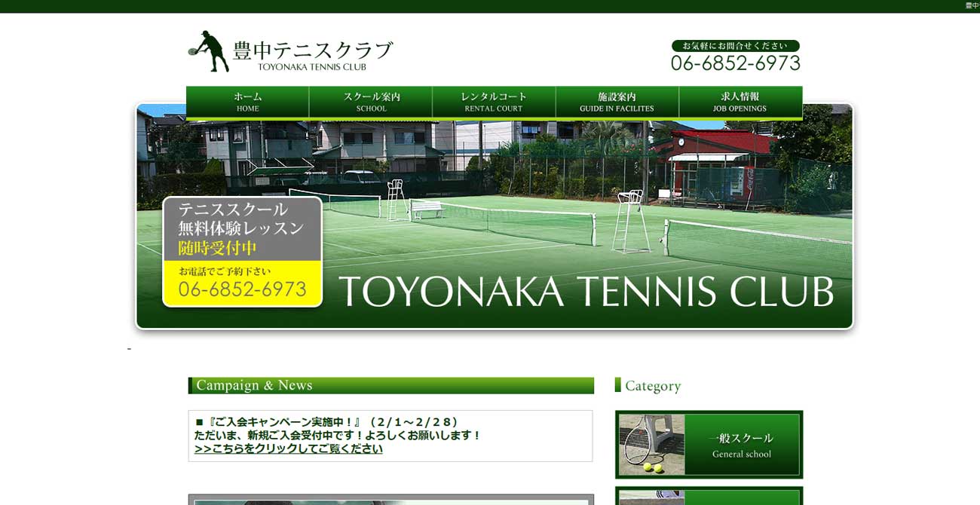Click the Category section heading
The width and height of the screenshot is (980, 505).
pyautogui.click(x=652, y=386)
